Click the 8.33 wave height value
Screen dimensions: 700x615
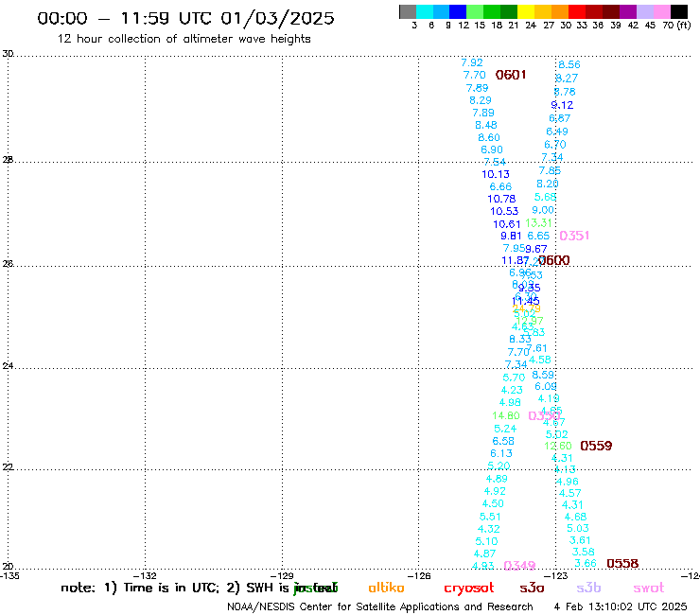coord(520,339)
